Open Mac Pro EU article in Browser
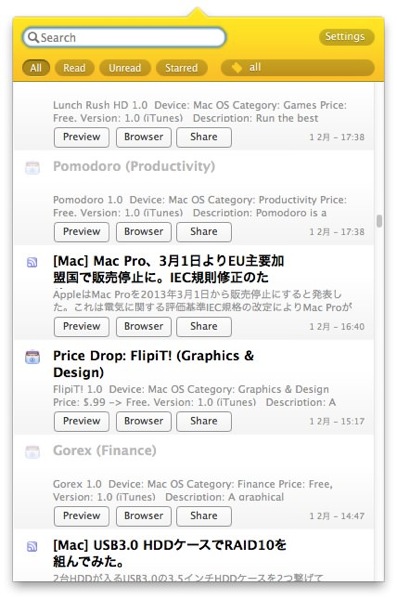The image size is (397, 600). coord(144,326)
